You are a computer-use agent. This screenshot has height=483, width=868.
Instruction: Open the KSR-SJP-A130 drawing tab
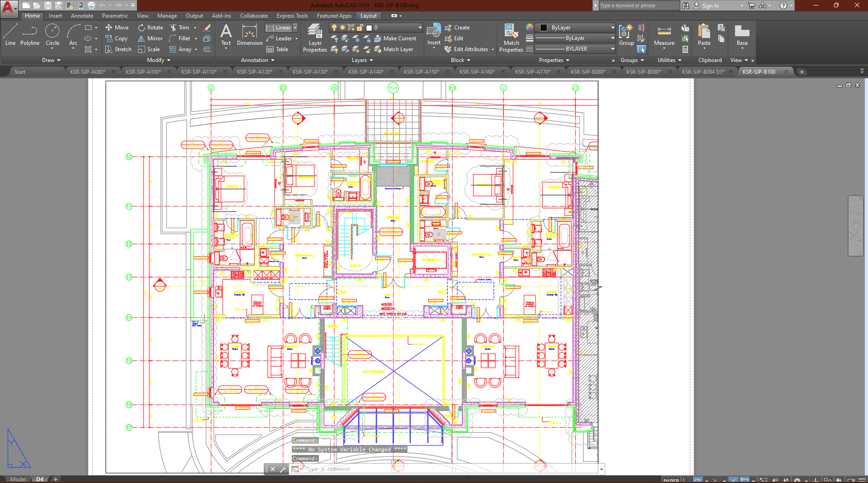click(x=310, y=72)
